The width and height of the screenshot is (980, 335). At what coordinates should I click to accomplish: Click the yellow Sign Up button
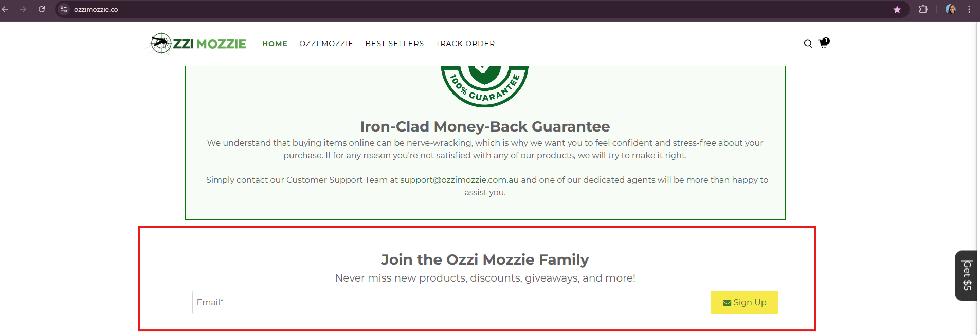745,303
